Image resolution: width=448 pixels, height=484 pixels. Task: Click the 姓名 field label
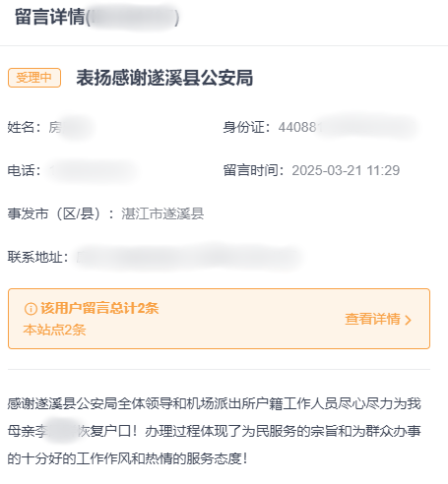pyautogui.click(x=25, y=127)
